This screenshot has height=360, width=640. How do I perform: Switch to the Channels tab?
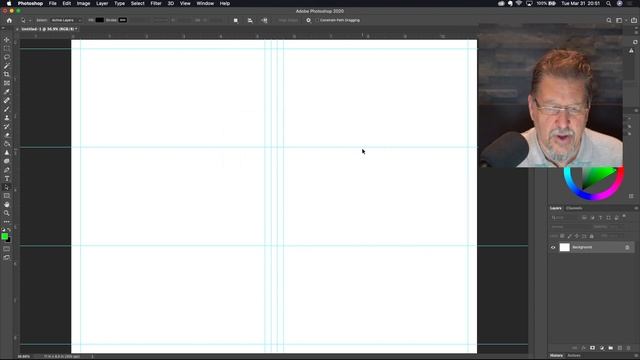pyautogui.click(x=574, y=208)
